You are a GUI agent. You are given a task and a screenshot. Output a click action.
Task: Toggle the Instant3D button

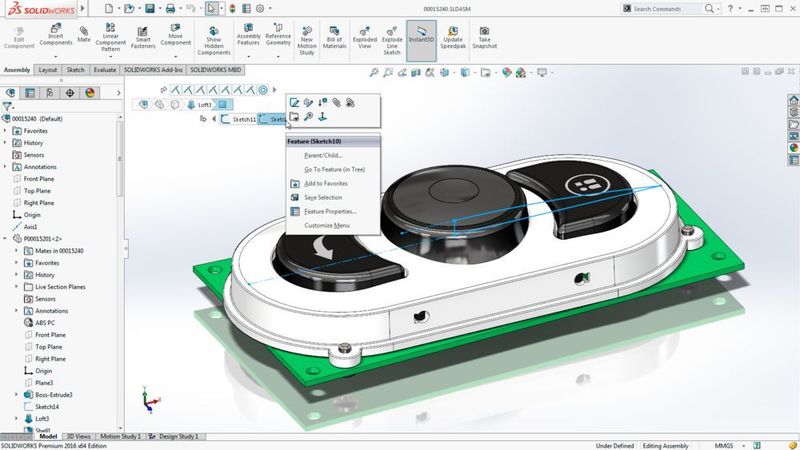tap(421, 41)
